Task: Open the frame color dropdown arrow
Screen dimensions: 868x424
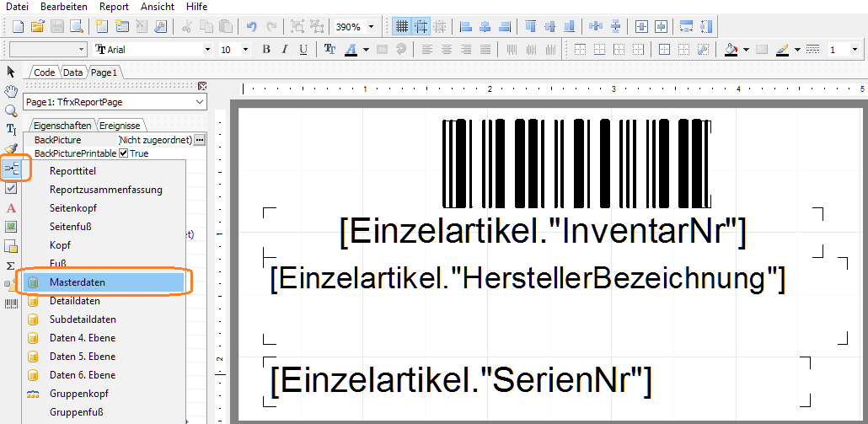Action: coord(797,49)
